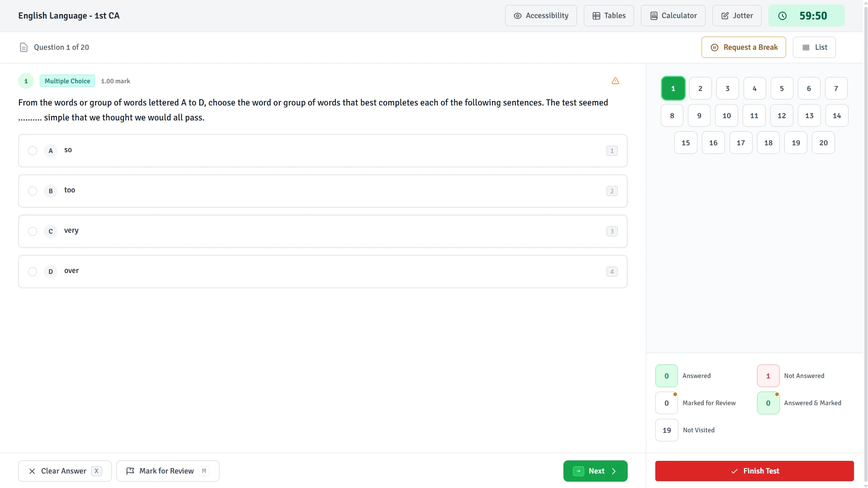
Task: Select question 20 in the navigator
Action: (x=823, y=143)
